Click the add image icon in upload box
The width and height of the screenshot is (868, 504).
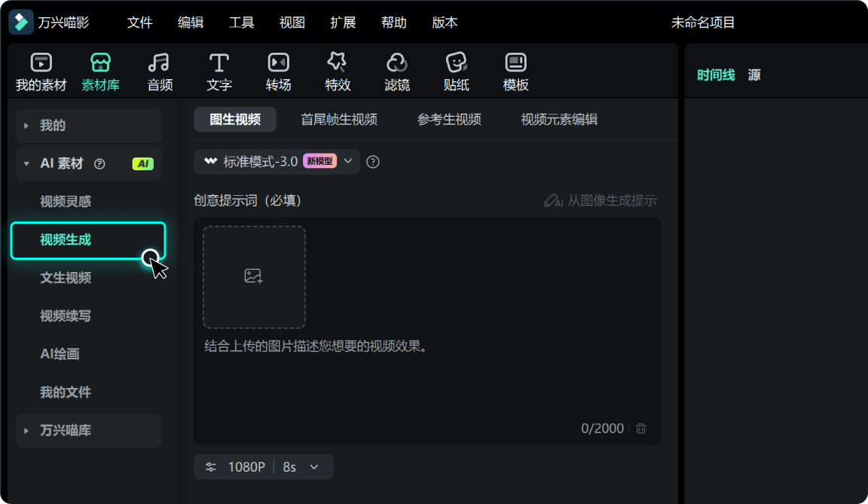(253, 276)
